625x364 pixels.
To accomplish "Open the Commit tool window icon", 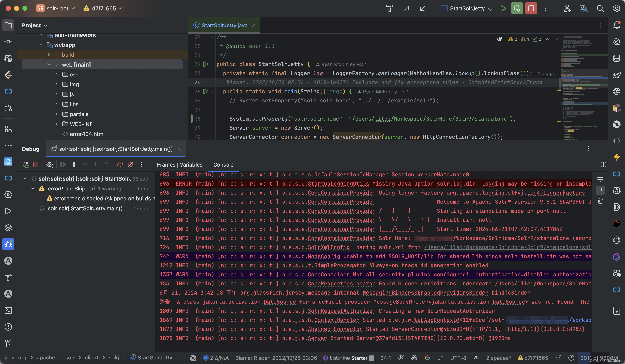I will pos(8,42).
